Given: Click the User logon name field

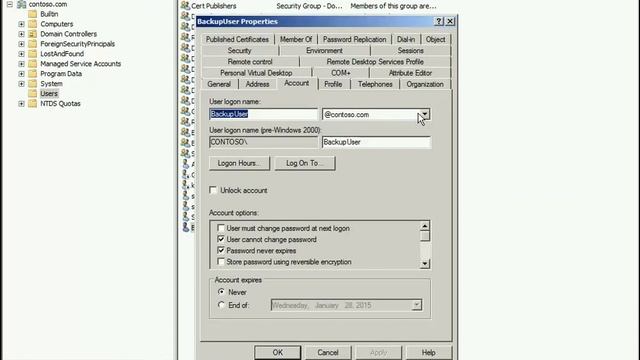Looking at the screenshot, I should [x=263, y=114].
